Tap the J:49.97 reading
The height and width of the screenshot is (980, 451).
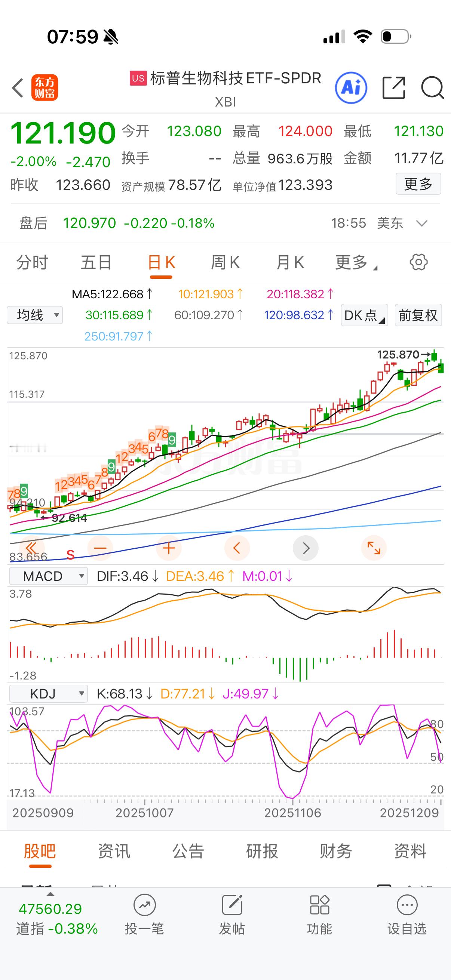point(251,694)
